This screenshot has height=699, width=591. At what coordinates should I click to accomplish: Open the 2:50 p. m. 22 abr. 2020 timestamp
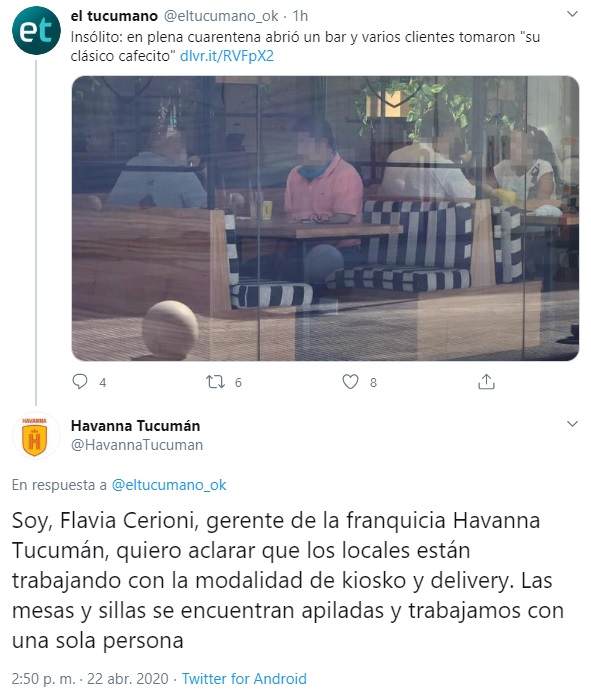[90, 678]
